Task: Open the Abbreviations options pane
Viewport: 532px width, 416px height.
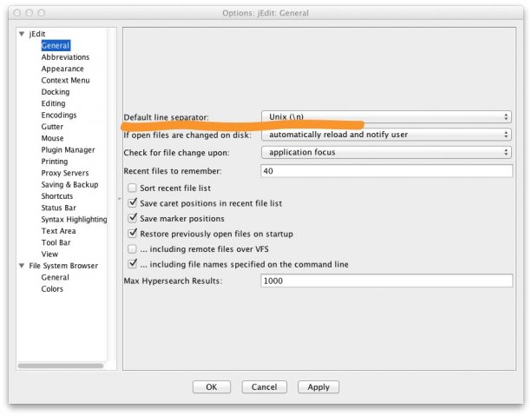Action: (x=65, y=57)
